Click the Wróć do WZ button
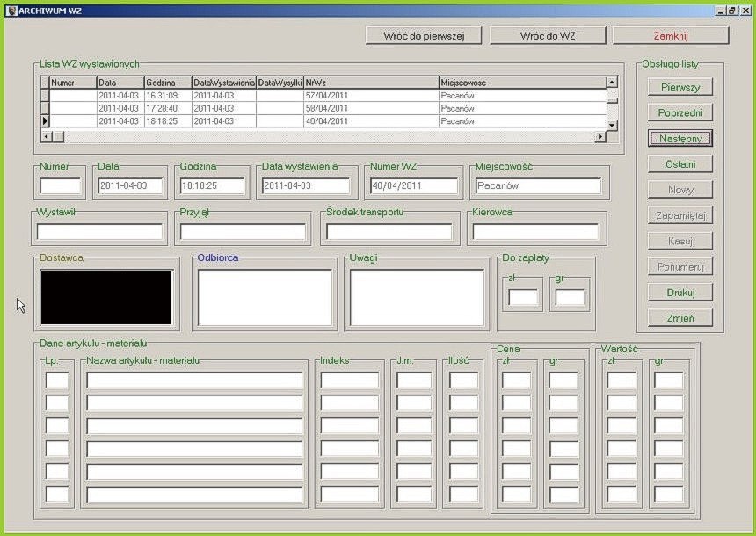The width and height of the screenshot is (756, 536). click(548, 36)
